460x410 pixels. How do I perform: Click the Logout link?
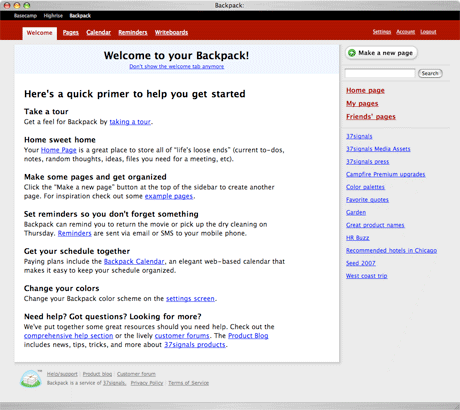pos(428,32)
